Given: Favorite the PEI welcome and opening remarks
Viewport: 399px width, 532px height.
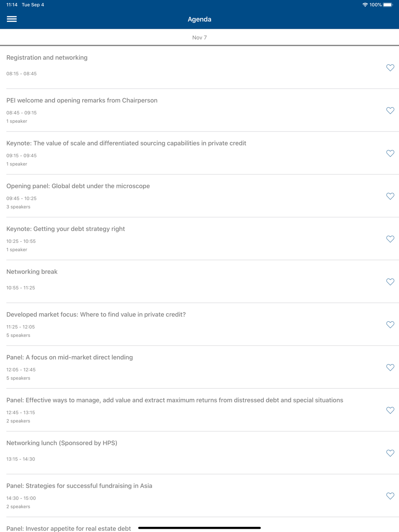Looking at the screenshot, I should 390,110.
